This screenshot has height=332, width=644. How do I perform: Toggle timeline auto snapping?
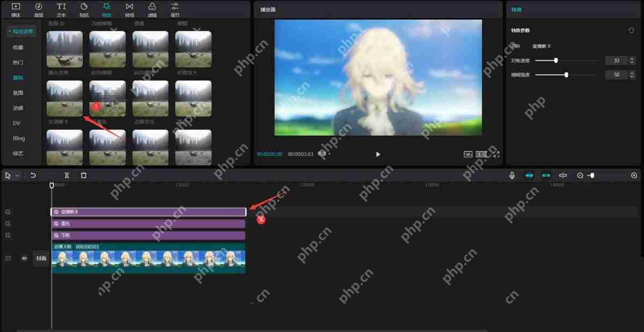click(546, 175)
